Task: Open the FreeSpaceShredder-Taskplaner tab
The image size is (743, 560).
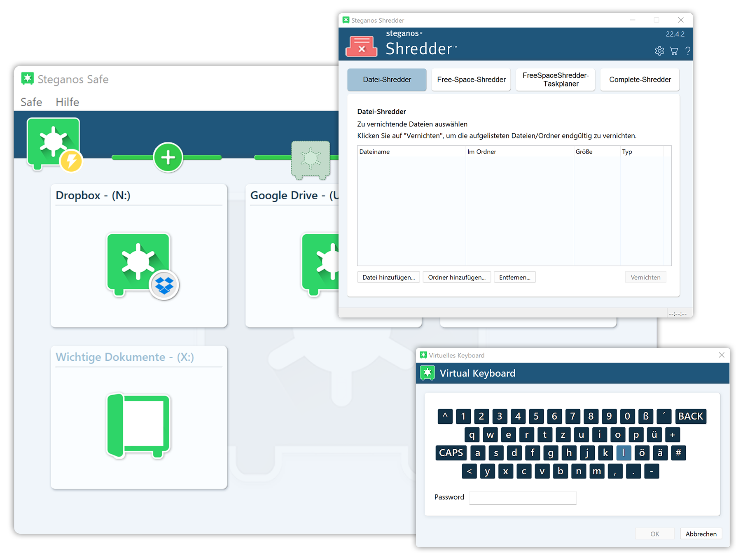Action: pos(556,79)
